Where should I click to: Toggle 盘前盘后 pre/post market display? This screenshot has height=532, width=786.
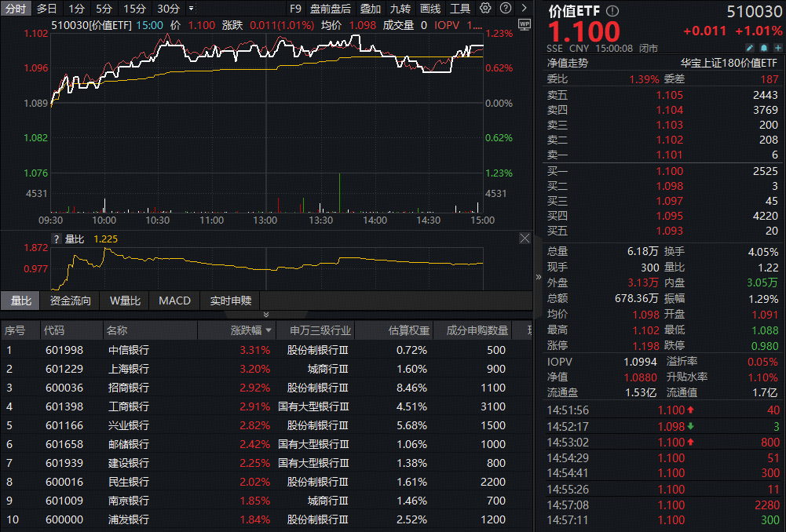[331, 9]
